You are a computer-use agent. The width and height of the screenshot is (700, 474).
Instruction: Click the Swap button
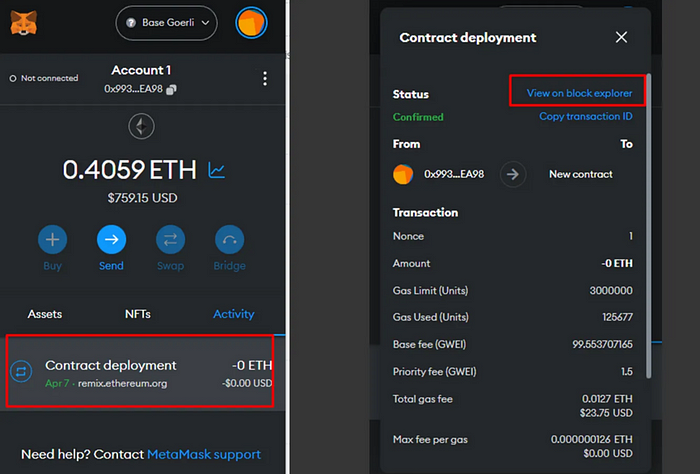tap(170, 240)
